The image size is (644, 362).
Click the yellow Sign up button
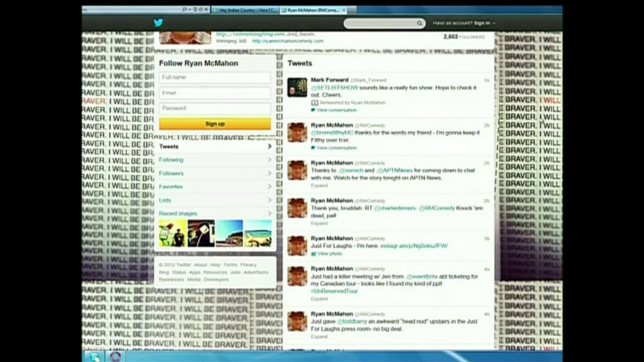pos(215,124)
